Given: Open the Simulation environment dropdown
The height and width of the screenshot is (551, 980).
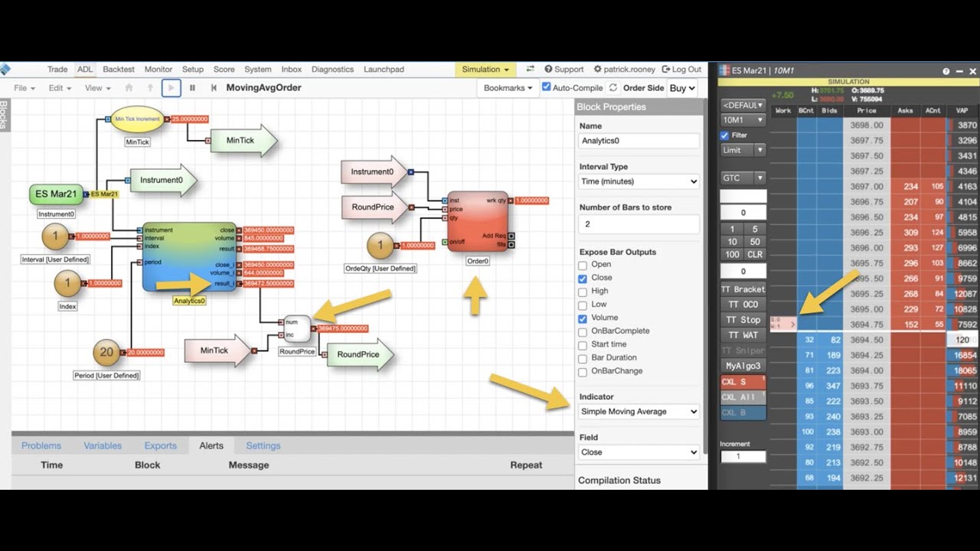Looking at the screenshot, I should click(485, 69).
